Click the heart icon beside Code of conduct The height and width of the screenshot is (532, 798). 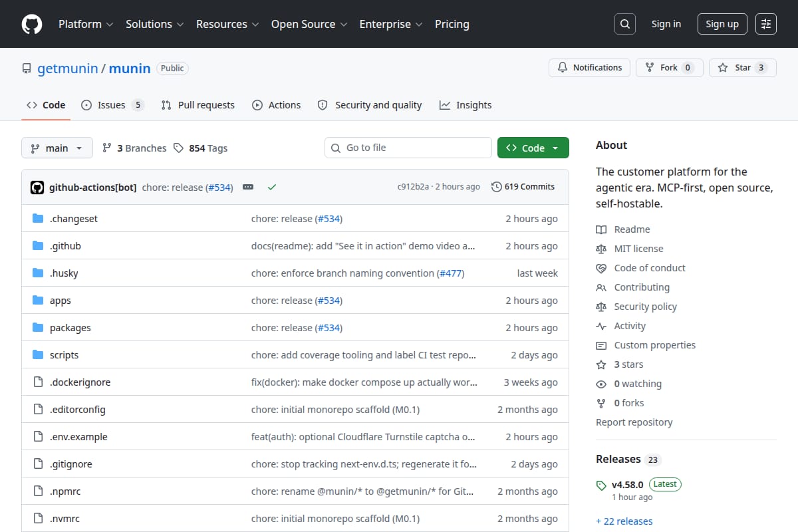click(x=601, y=268)
